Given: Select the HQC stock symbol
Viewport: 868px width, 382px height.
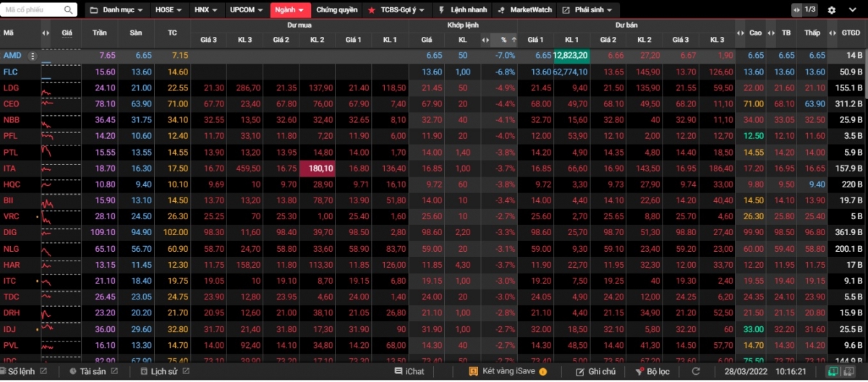Looking at the screenshot, I should tap(12, 184).
